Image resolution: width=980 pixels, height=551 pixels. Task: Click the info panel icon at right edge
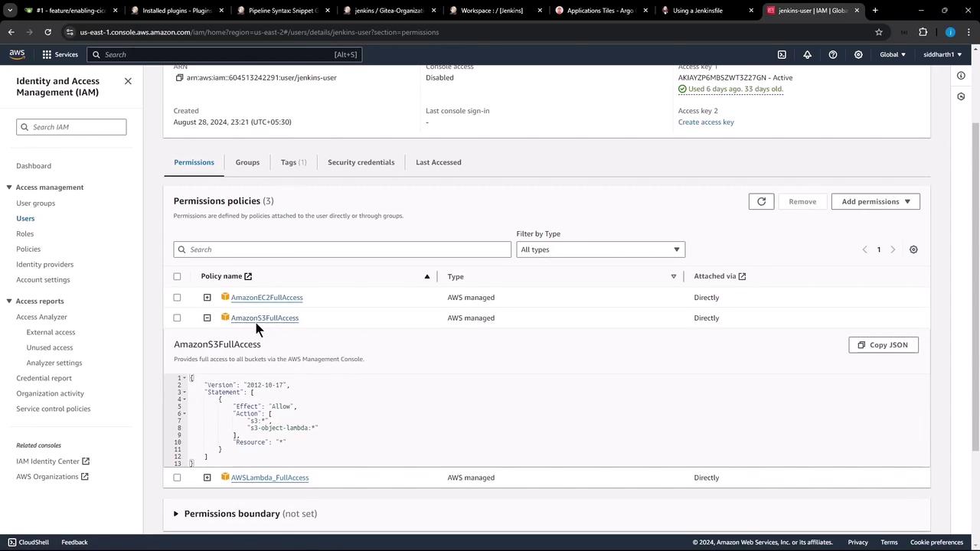pyautogui.click(x=961, y=75)
